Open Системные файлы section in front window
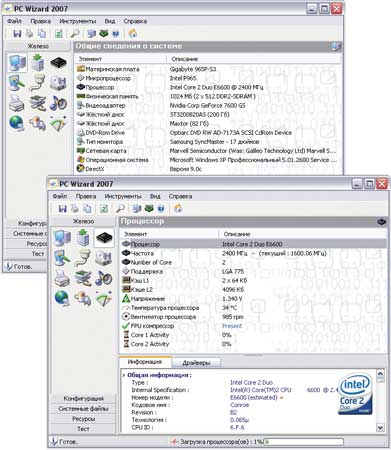Screen dimensions: 391x450 [83, 409]
